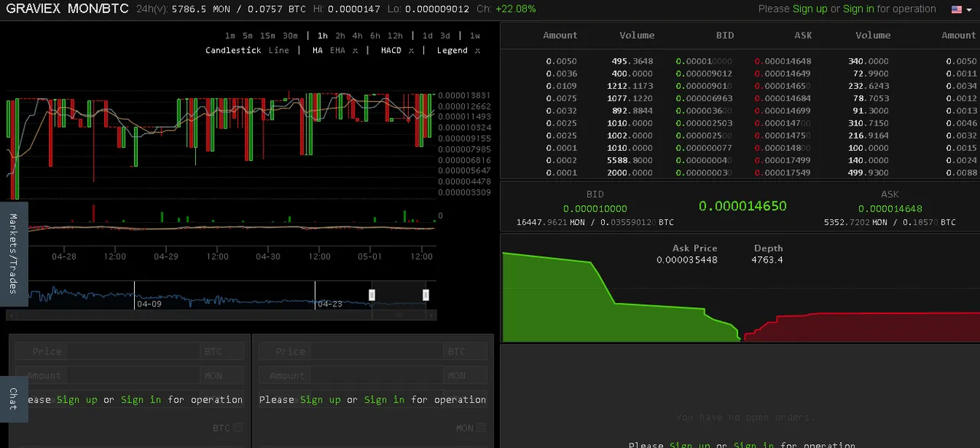Toggle the MACD indicator
Viewport: 980px width, 448px height.
[x=391, y=51]
